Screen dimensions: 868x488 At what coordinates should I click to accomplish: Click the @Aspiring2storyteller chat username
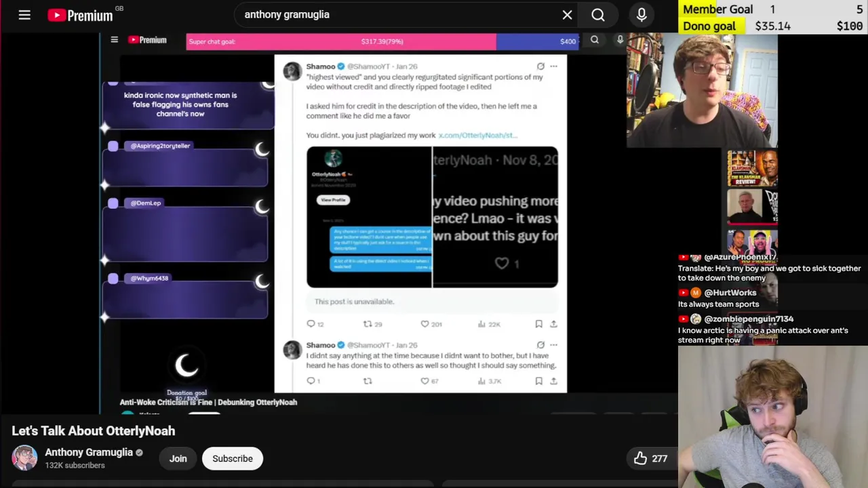160,146
